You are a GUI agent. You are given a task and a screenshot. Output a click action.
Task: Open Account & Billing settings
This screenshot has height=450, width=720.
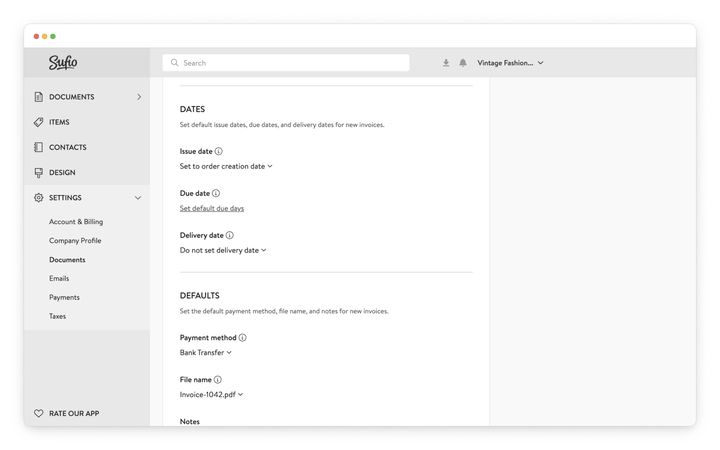[x=76, y=222]
